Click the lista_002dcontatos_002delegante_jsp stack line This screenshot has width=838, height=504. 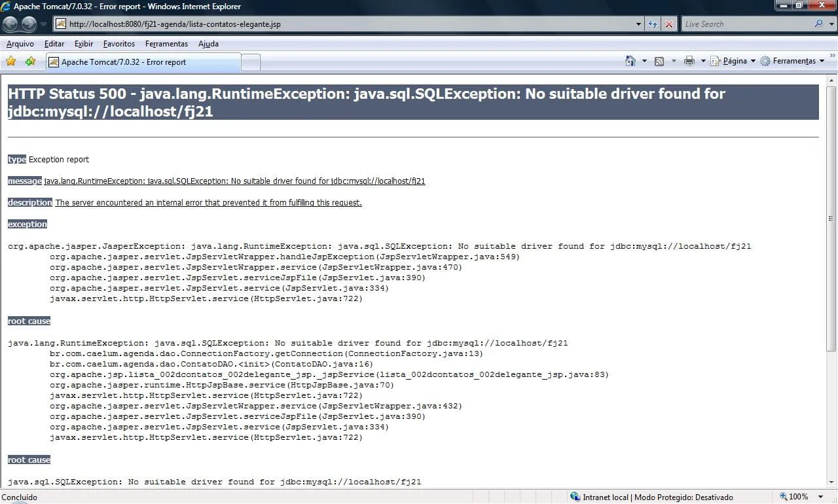329,374
